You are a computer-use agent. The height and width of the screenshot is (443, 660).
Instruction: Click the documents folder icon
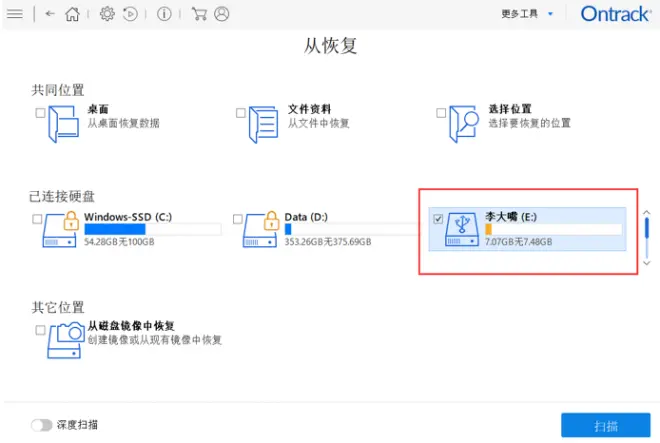(263, 124)
